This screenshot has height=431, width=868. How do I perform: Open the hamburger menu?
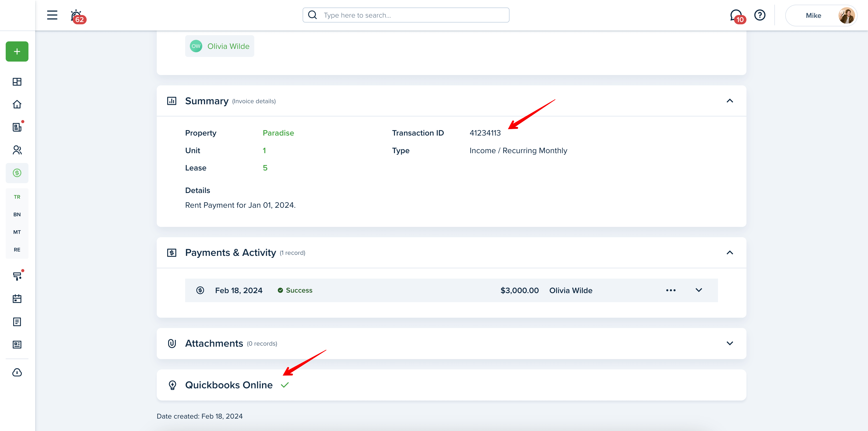52,15
